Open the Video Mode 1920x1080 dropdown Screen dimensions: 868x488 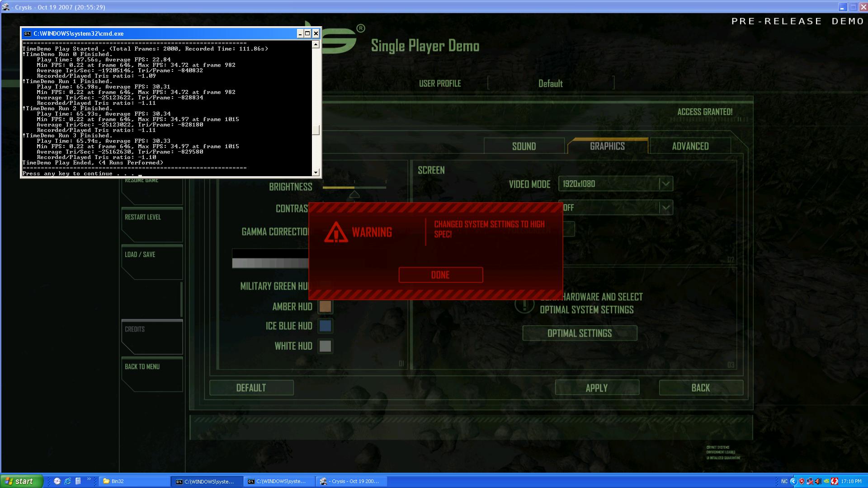(x=616, y=184)
